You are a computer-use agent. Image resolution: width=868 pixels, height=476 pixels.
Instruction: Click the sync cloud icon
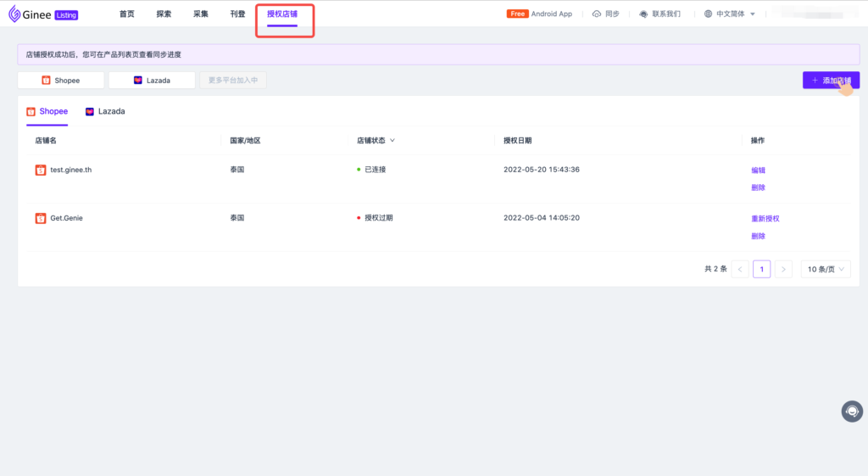pos(597,14)
